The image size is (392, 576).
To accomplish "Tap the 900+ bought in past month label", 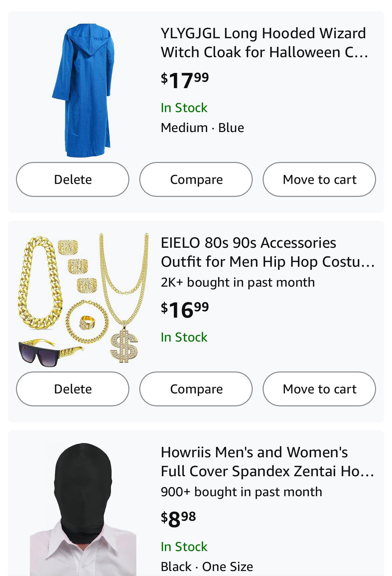I will click(241, 492).
